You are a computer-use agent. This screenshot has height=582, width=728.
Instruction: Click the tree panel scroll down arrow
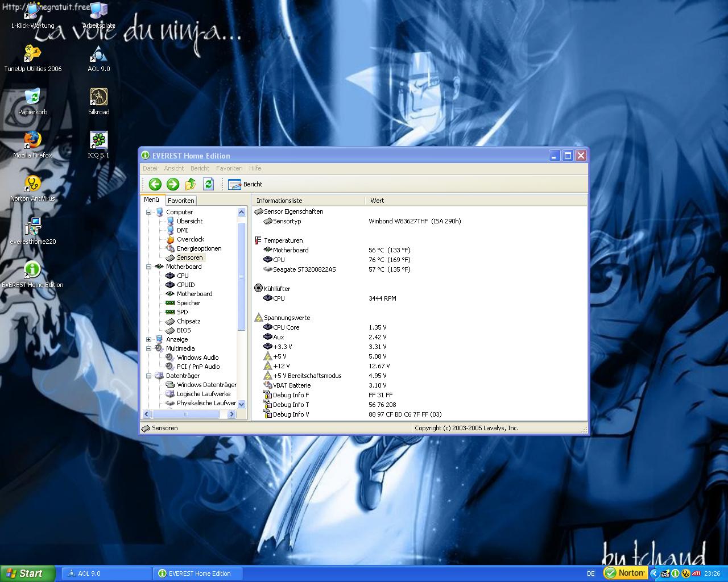point(241,404)
